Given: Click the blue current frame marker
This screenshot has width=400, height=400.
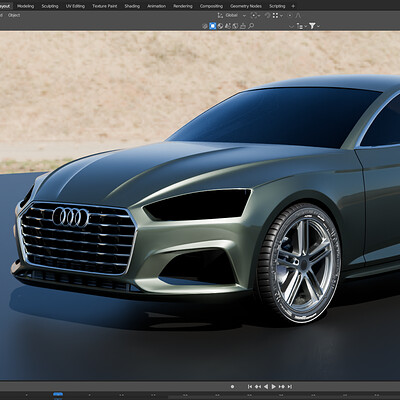Looking at the screenshot, I should coord(58,395).
